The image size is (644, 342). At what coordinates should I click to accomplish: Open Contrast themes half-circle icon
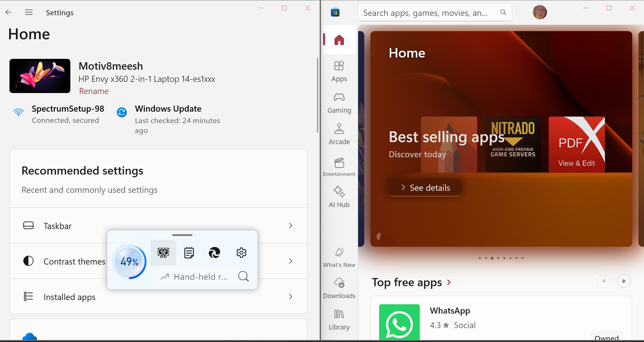28,261
